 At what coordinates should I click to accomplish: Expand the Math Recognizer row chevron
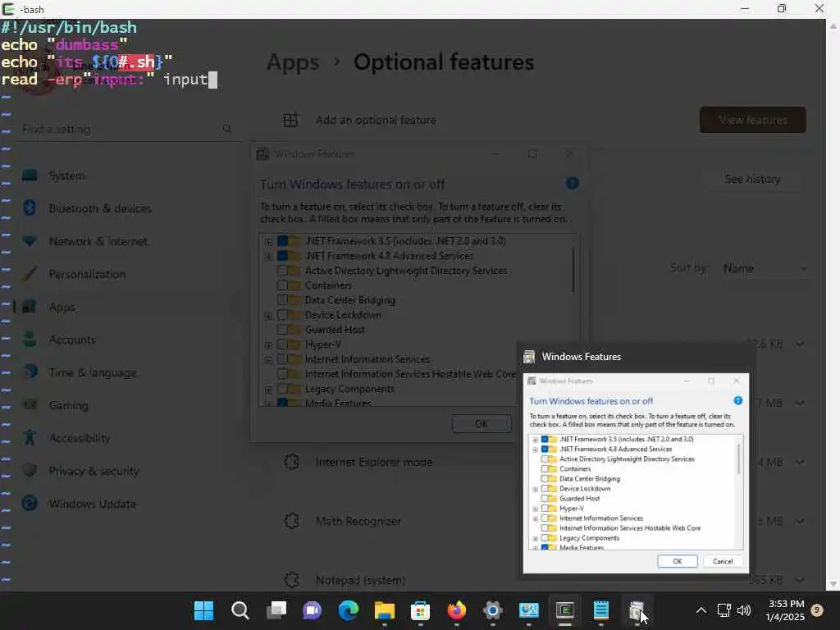click(799, 521)
